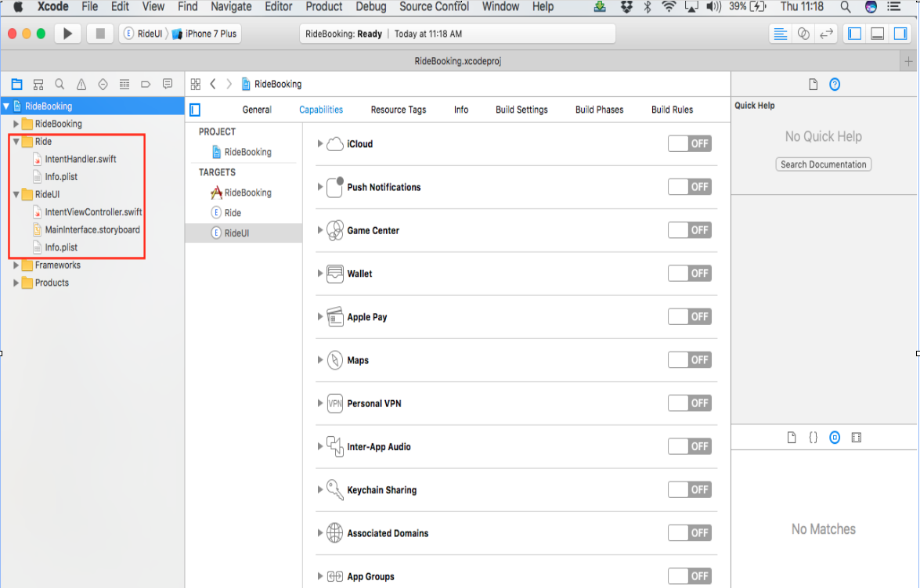Show the Issue navigator
Viewport: 920px width, 588px height.
point(81,85)
